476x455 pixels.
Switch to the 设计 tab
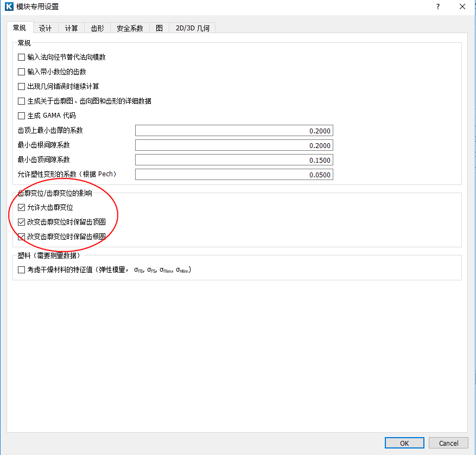point(46,28)
